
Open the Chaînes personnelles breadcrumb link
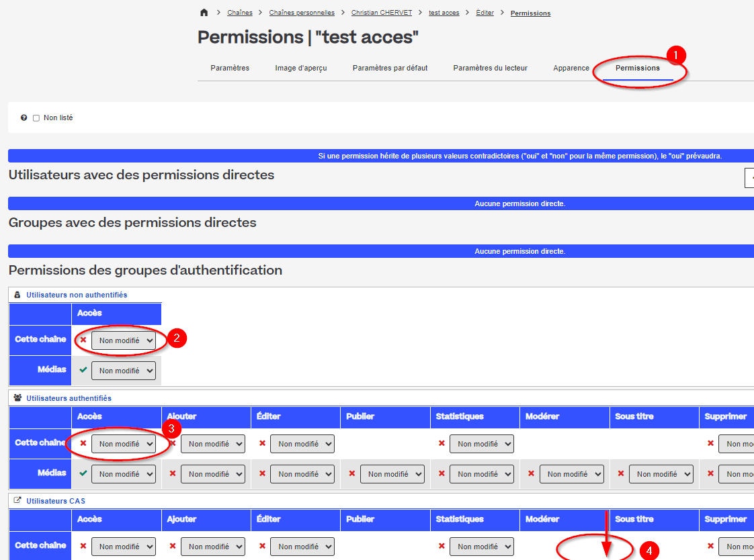(x=302, y=13)
